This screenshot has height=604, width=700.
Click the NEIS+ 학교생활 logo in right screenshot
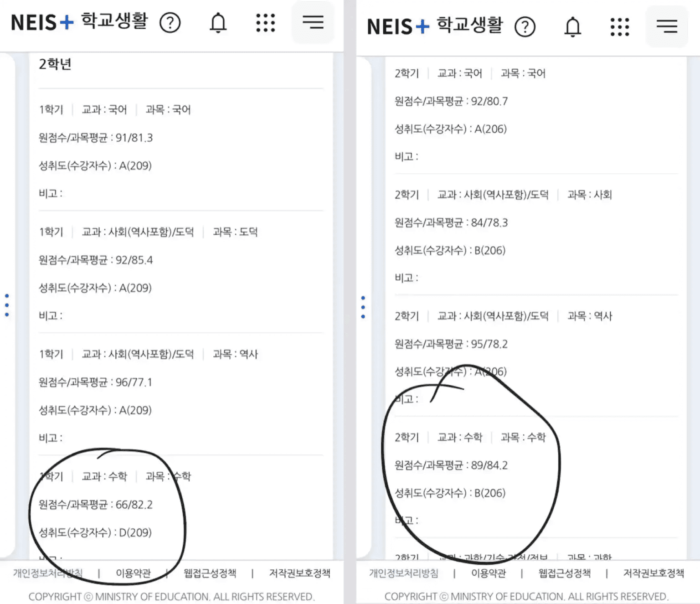435,26
